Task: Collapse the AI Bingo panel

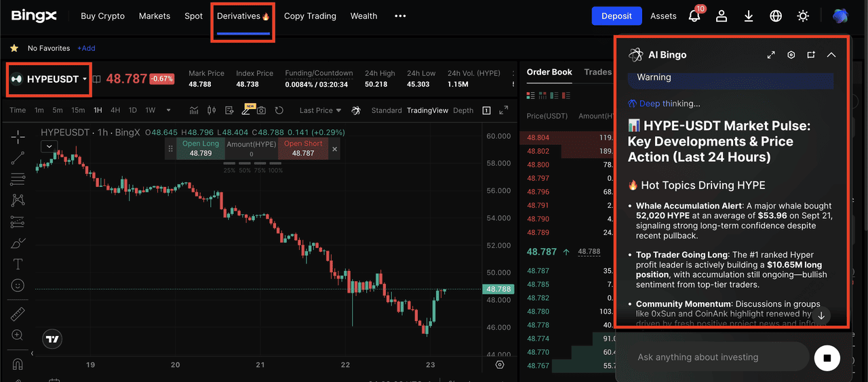Action: tap(831, 55)
